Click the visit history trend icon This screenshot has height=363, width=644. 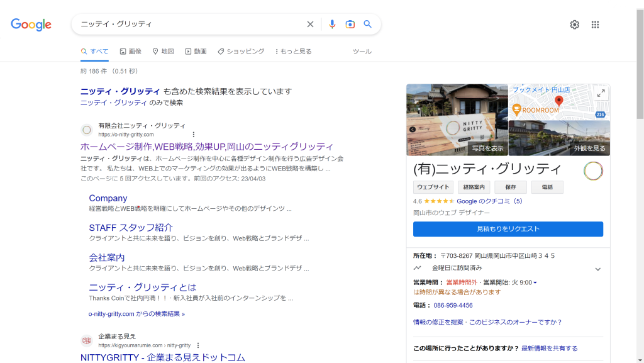point(418,268)
